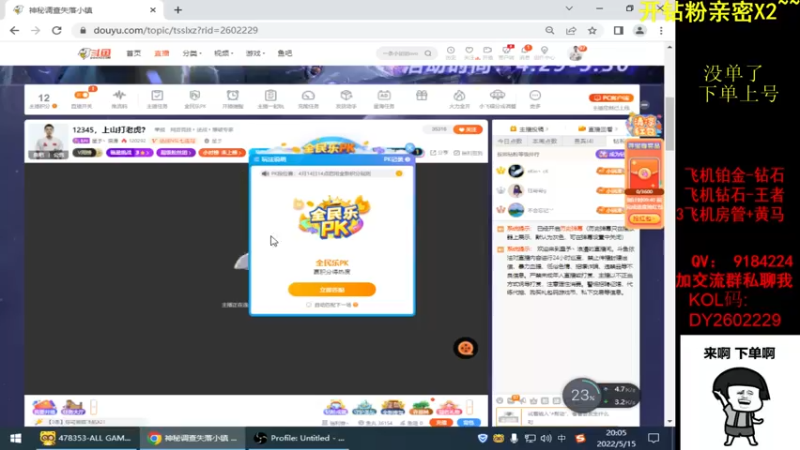Expand the 分类 dropdown in navigation

(192, 53)
